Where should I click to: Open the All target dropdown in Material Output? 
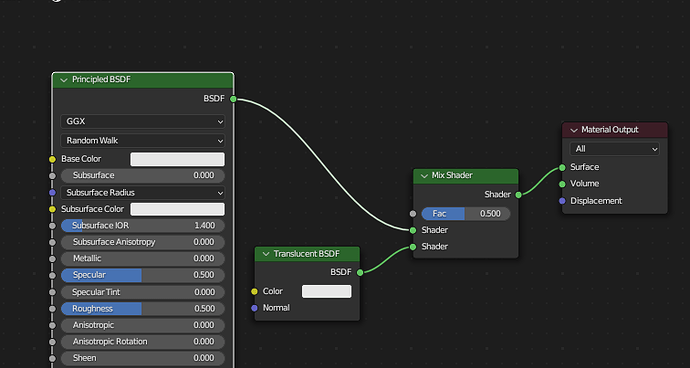(x=615, y=149)
